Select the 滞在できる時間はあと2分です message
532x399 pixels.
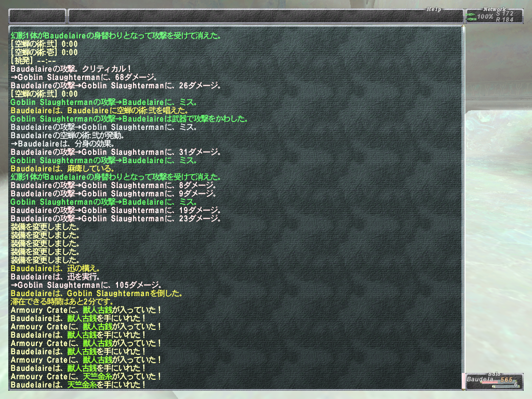62,302
